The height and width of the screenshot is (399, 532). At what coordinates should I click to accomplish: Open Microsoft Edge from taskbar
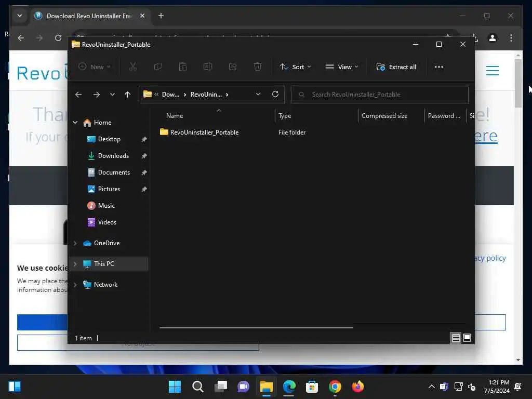289,387
